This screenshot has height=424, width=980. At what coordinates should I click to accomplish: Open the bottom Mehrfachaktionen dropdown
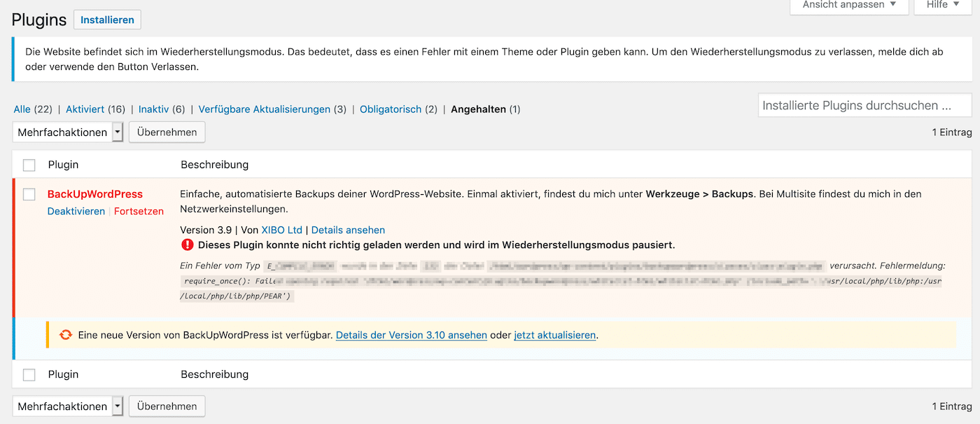click(x=68, y=406)
